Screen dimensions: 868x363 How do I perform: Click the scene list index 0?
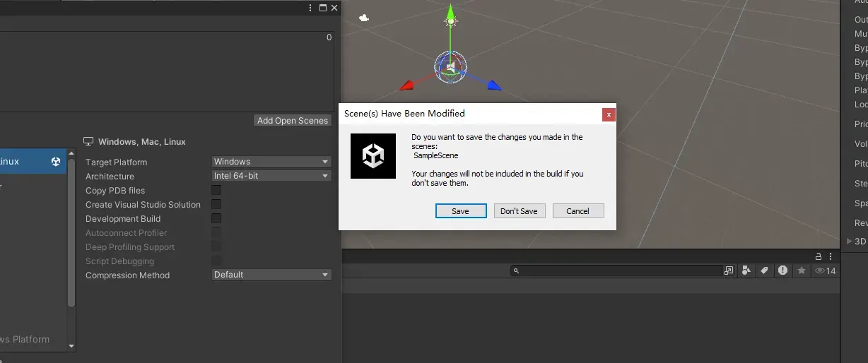click(x=329, y=37)
